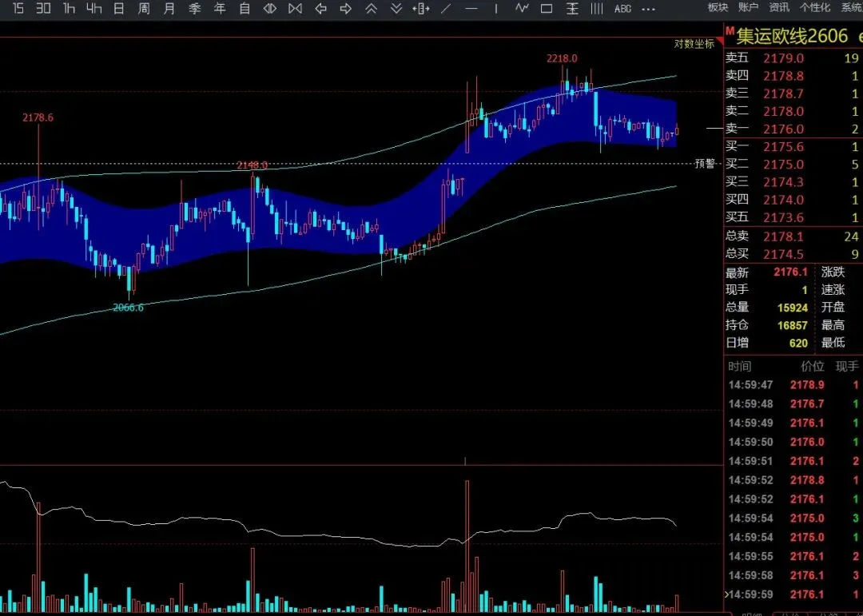Switch to the 4h period
The image size is (863, 616).
coord(94,9)
